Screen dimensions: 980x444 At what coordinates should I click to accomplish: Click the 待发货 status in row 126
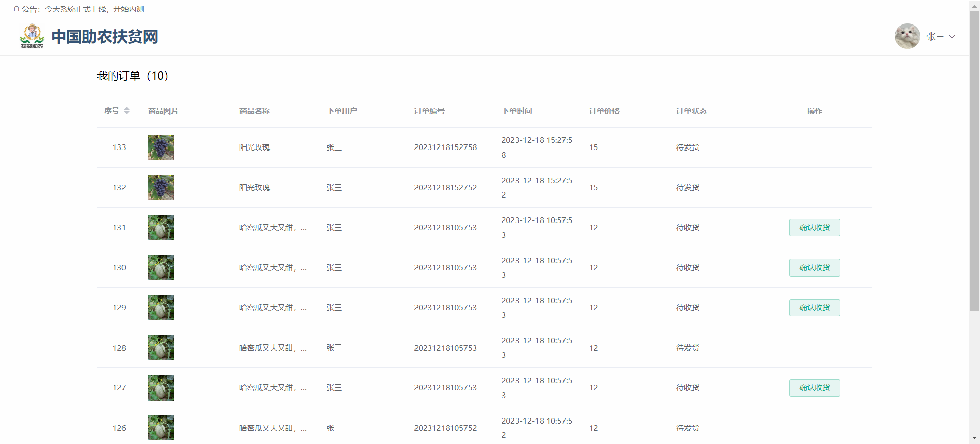(688, 428)
